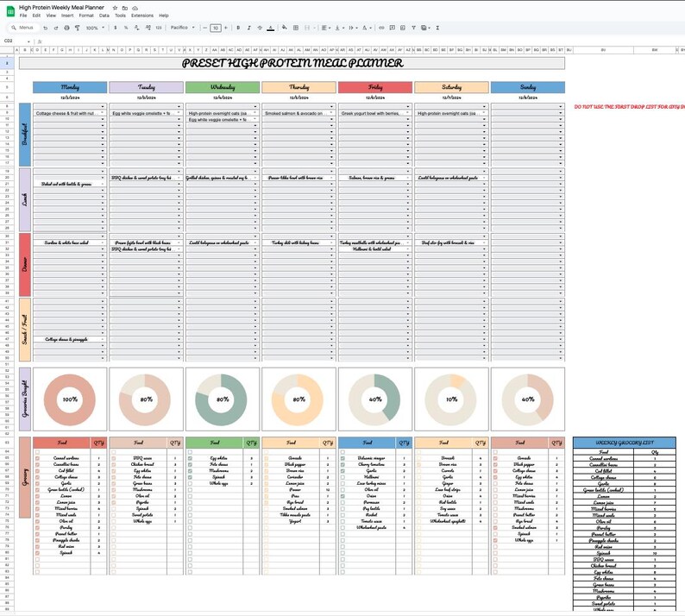The height and width of the screenshot is (616, 685).
Task: Open the File menu
Action: tap(23, 16)
